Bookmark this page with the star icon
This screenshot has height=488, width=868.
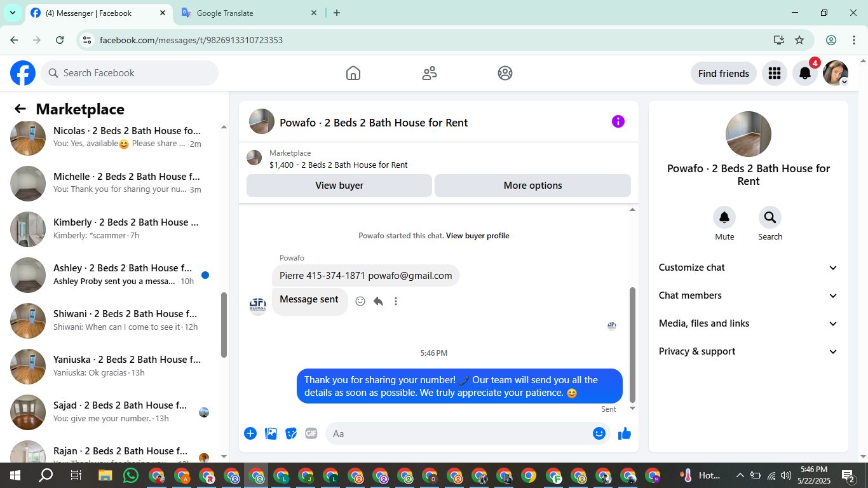(799, 40)
